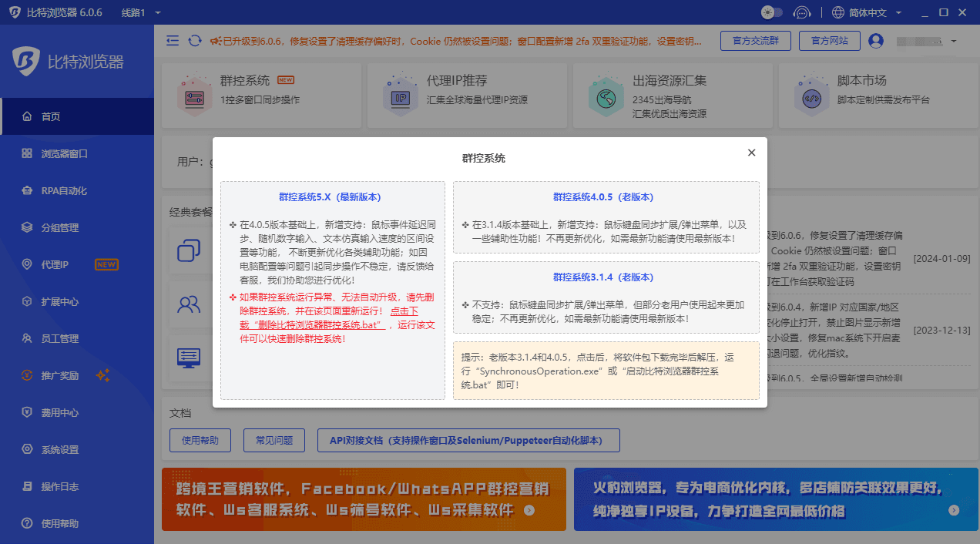Click the 官方网站 button
This screenshot has height=544, width=980.
coord(829,41)
